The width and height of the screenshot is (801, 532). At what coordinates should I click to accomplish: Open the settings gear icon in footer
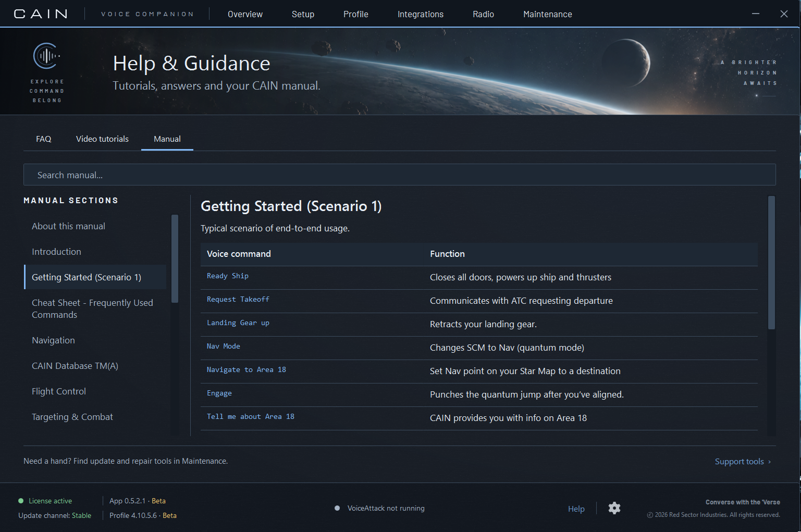(x=614, y=508)
